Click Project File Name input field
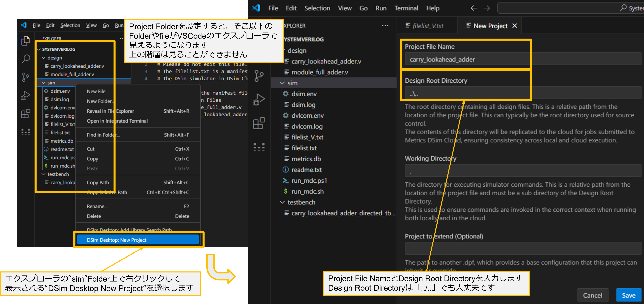This screenshot has width=644, height=304. 523,59
